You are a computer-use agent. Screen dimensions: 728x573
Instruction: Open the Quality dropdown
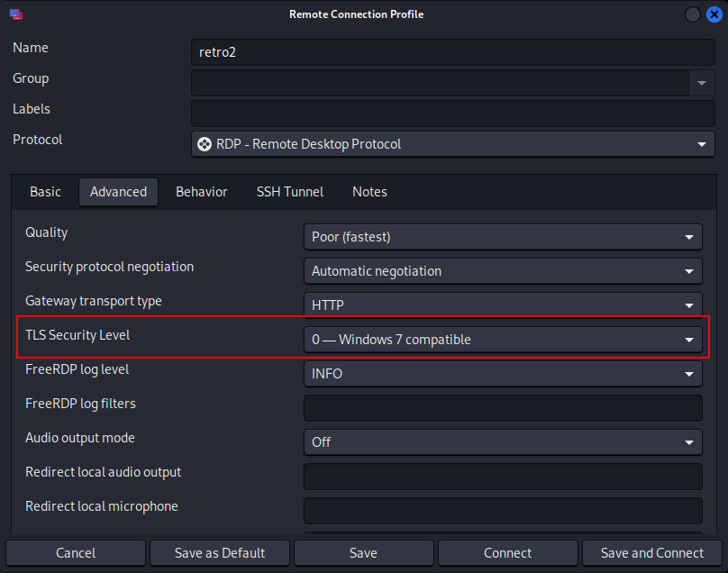click(503, 237)
